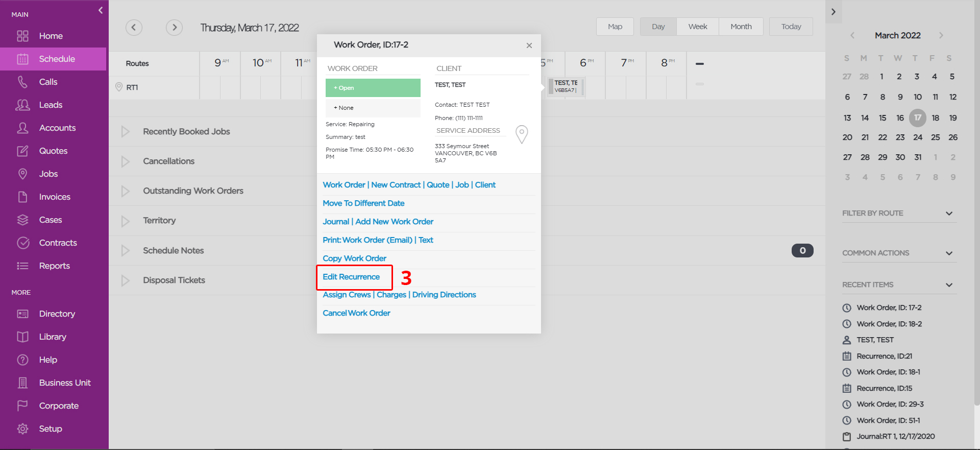
Task: Go to next month in mini calendar
Action: pyautogui.click(x=941, y=35)
